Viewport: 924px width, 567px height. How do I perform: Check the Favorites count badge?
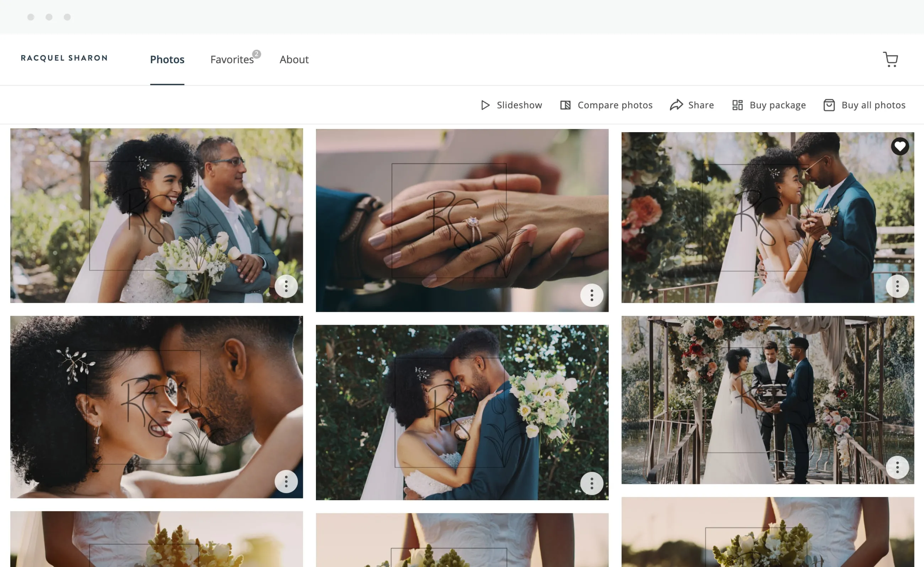[x=257, y=54]
